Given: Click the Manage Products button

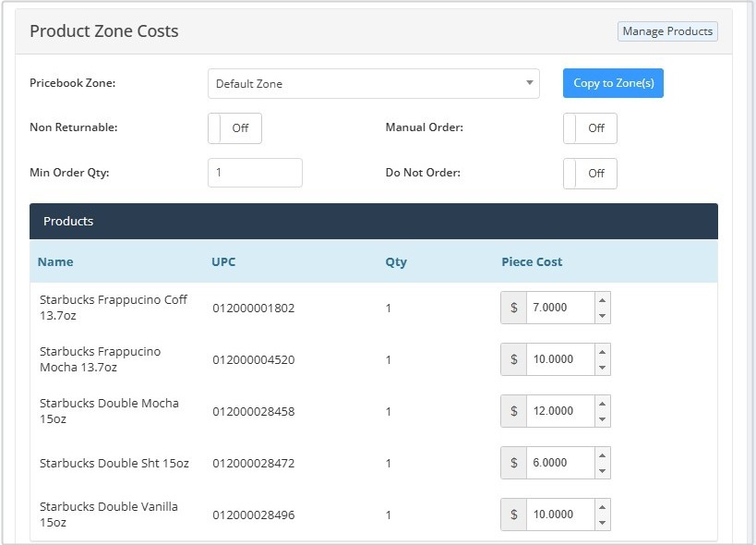Looking at the screenshot, I should [x=667, y=31].
